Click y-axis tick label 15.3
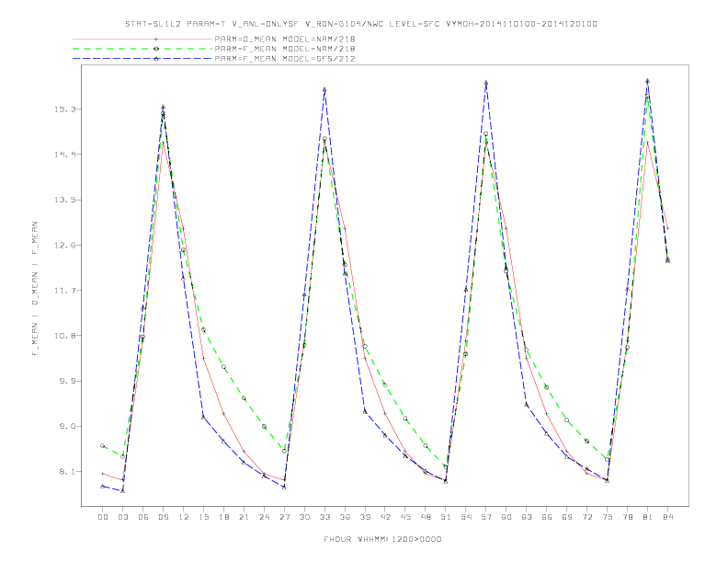Viewport: 728px width, 563px height. coord(65,109)
